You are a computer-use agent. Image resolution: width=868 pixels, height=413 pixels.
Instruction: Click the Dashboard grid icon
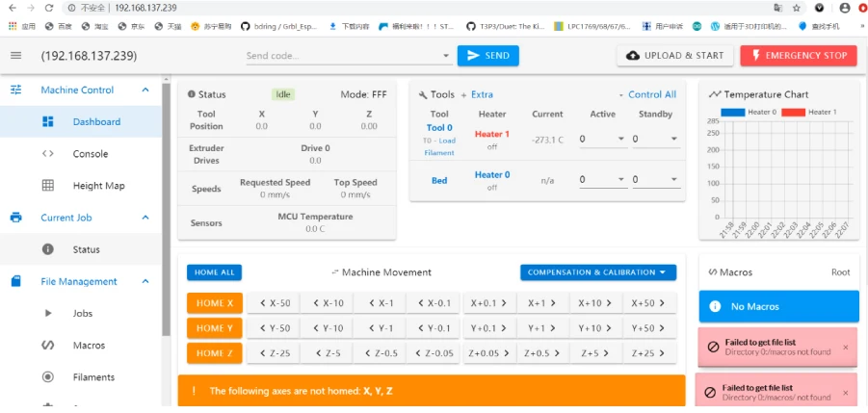pyautogui.click(x=48, y=121)
